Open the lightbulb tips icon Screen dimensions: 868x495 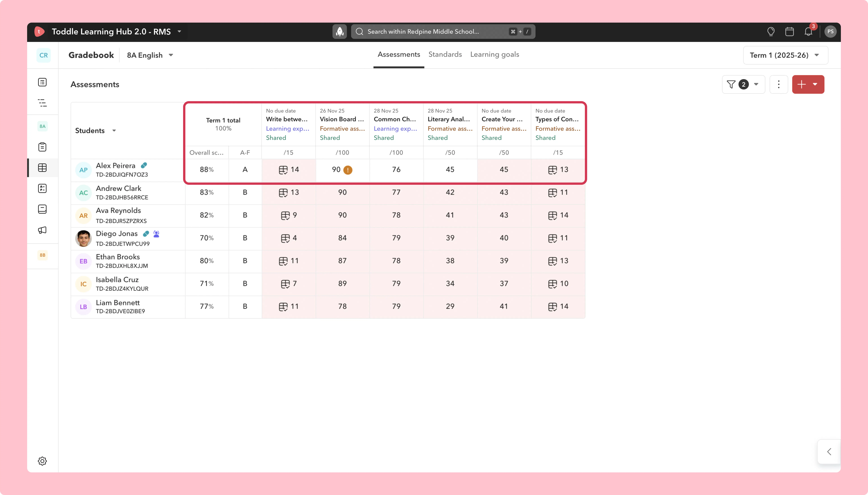coord(771,32)
